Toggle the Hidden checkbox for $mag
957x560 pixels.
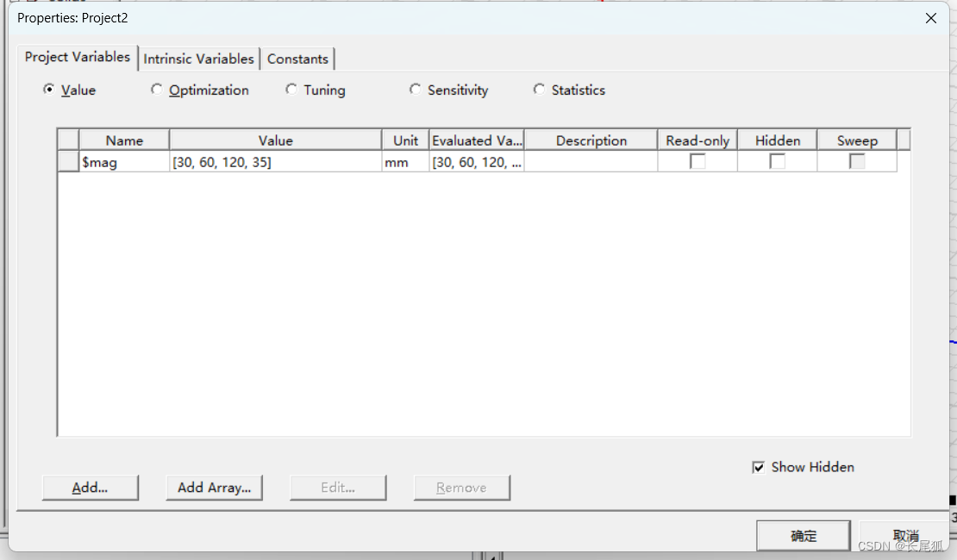pos(777,161)
